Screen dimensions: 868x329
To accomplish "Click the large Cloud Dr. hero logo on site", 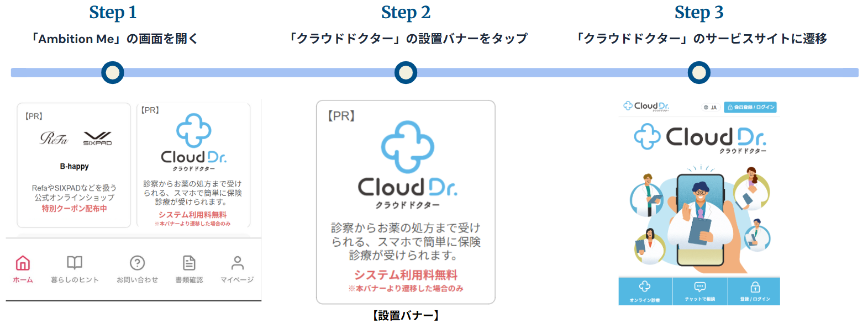I will (700, 138).
